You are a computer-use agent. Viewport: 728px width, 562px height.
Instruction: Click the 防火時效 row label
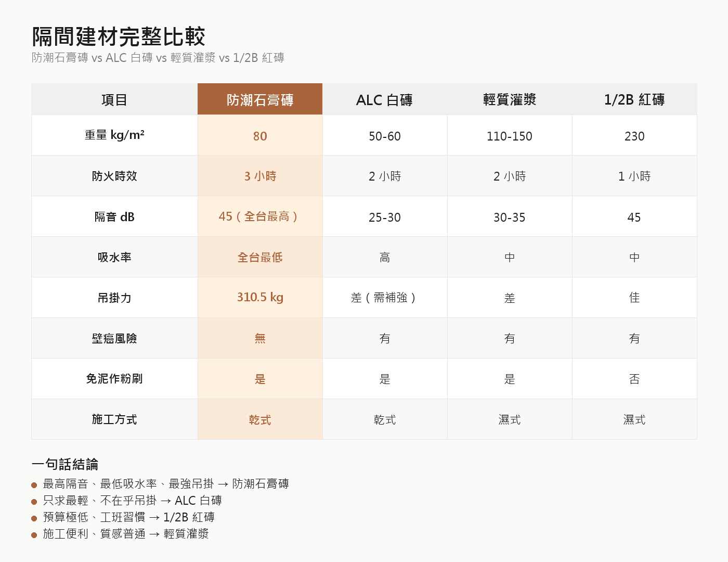[x=114, y=176]
